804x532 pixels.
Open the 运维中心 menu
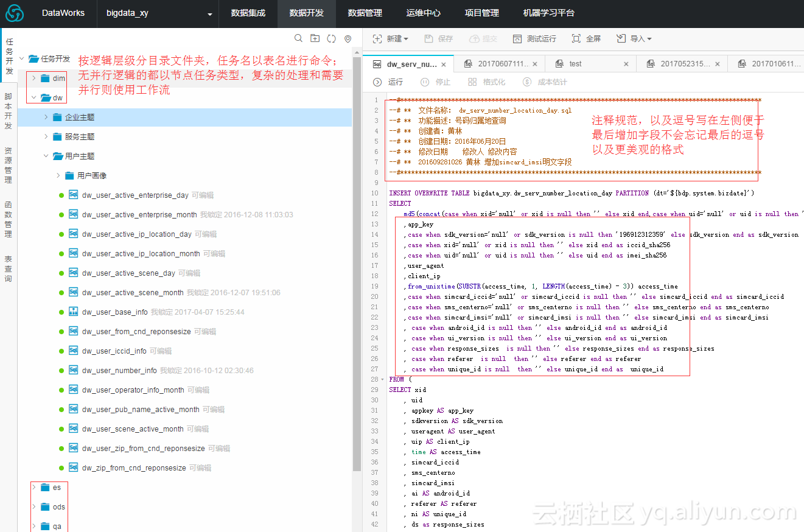coord(423,13)
